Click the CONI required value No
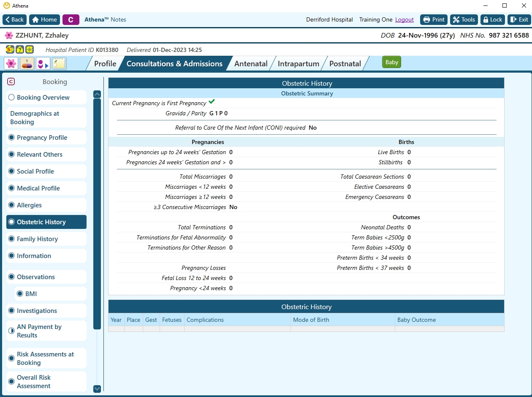Screen dimensions: 532x397 312,128
